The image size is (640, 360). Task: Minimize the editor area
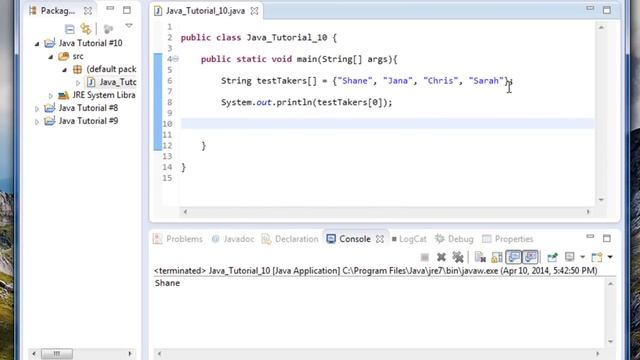click(x=590, y=8)
